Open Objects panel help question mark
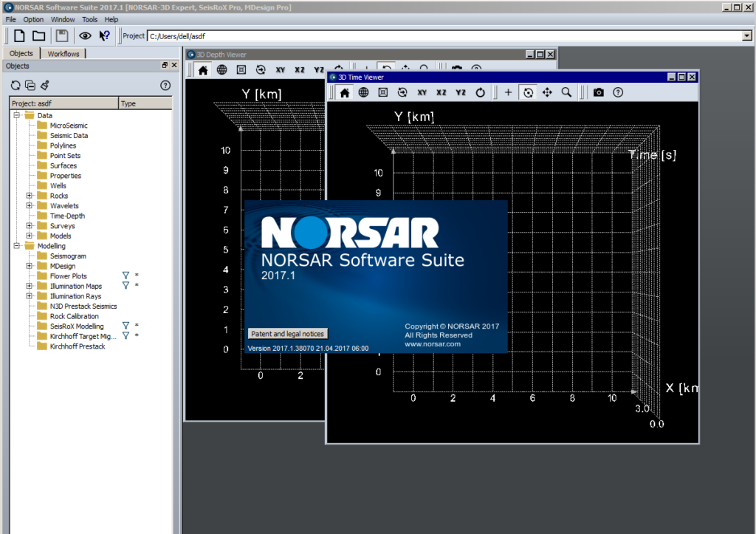The image size is (756, 534). pos(165,86)
